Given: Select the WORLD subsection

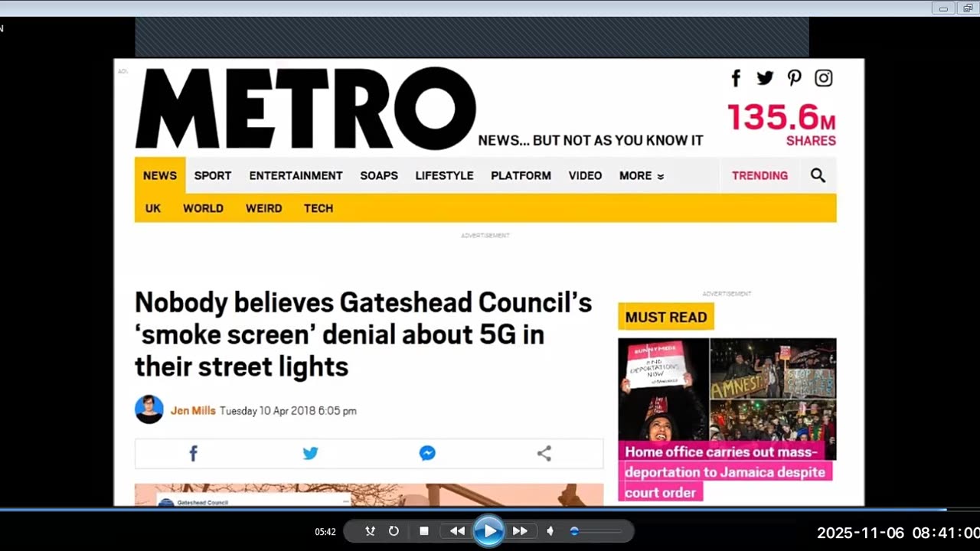Looking at the screenshot, I should (x=203, y=208).
